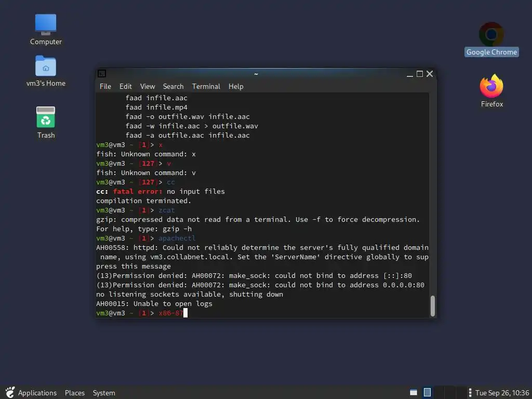Click the show desktop icon in the panel

point(413,393)
